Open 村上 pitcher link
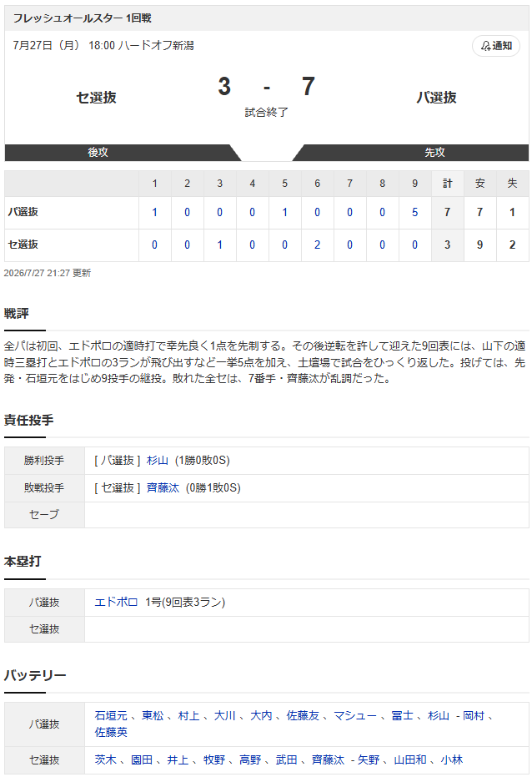This screenshot has width=532, height=777. (188, 715)
